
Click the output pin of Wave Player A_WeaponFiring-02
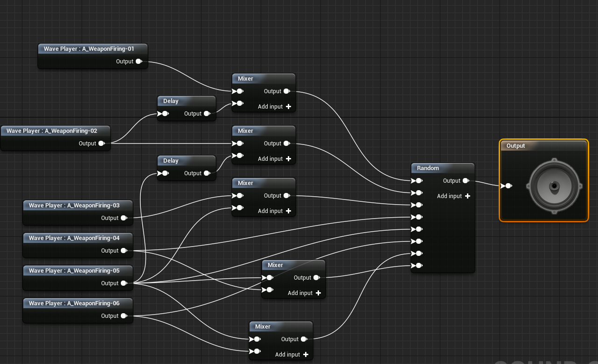coord(101,144)
